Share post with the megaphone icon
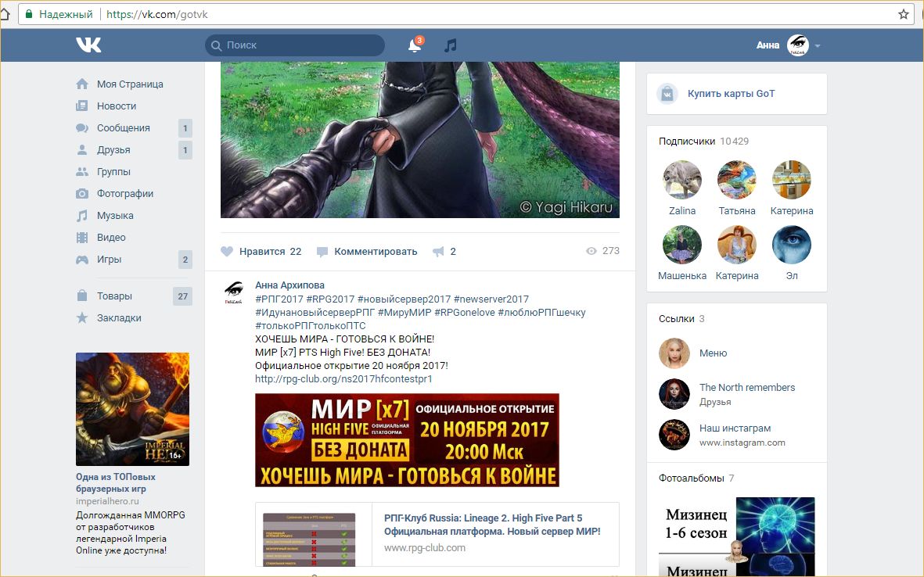Screen dimensions: 924x577 pyautogui.click(x=438, y=252)
